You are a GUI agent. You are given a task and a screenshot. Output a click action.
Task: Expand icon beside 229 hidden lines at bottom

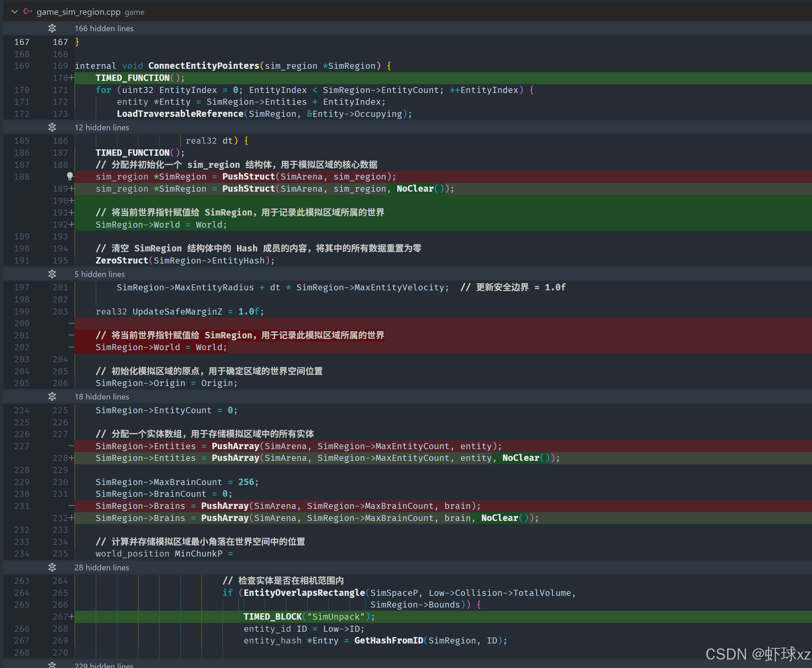click(x=52, y=665)
